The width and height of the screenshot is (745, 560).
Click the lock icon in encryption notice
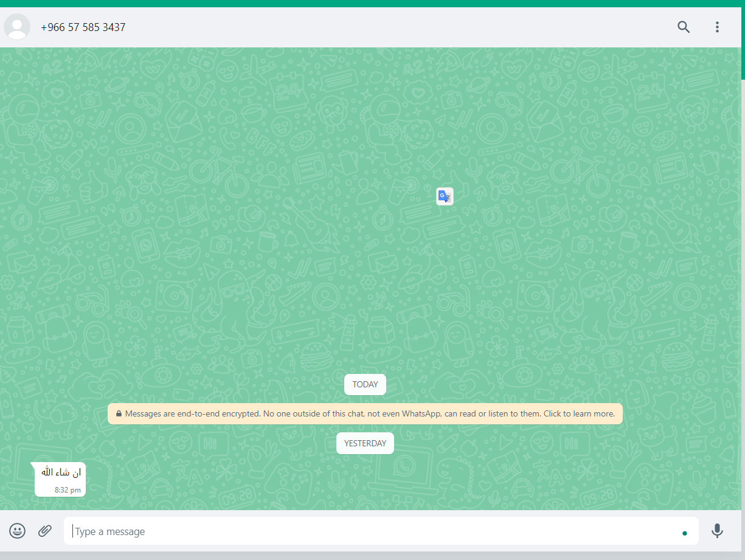pos(119,413)
